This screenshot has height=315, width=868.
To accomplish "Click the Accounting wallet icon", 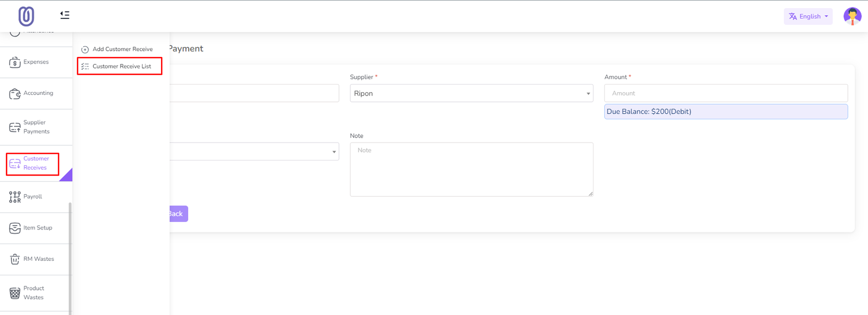I will pos(15,94).
